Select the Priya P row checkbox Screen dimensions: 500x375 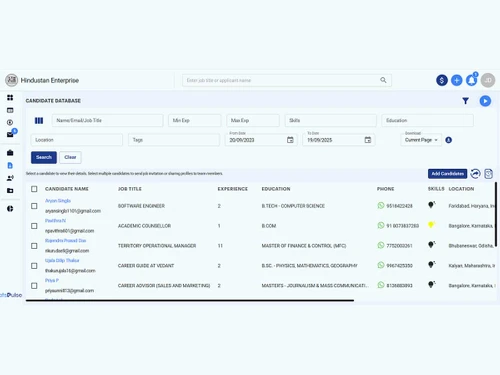tap(34, 286)
